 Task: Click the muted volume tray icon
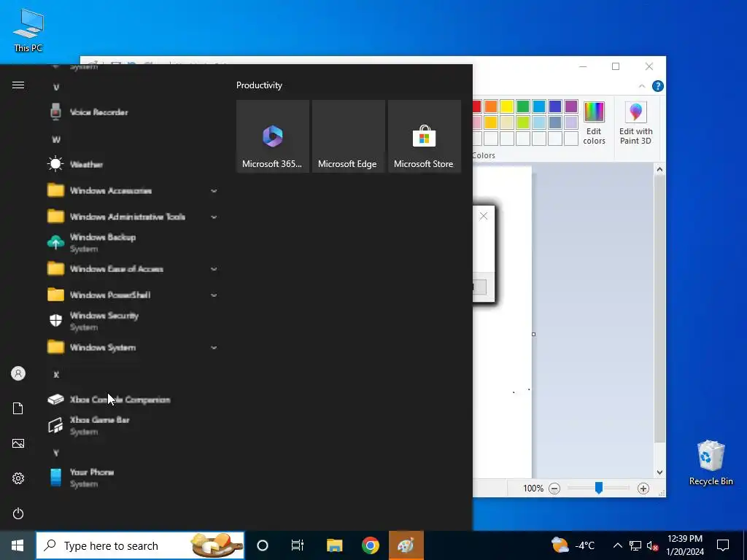[652, 545]
